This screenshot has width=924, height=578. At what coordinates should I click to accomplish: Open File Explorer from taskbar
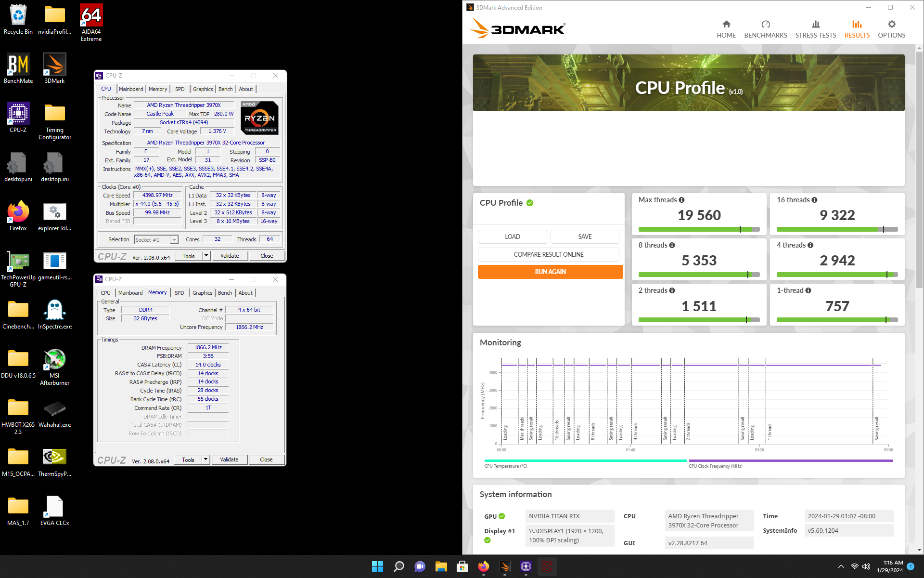click(441, 566)
